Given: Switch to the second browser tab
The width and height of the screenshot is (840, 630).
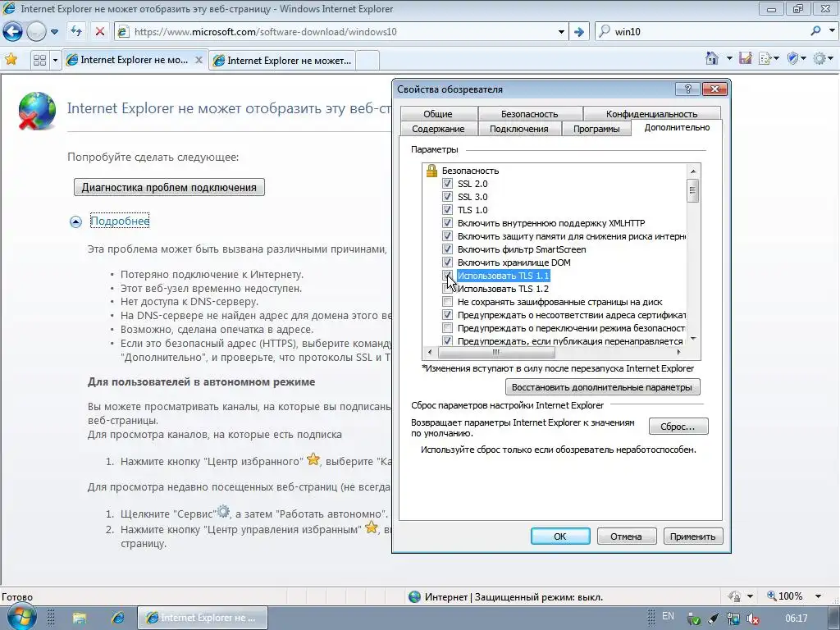Looking at the screenshot, I should pyautogui.click(x=282, y=61).
